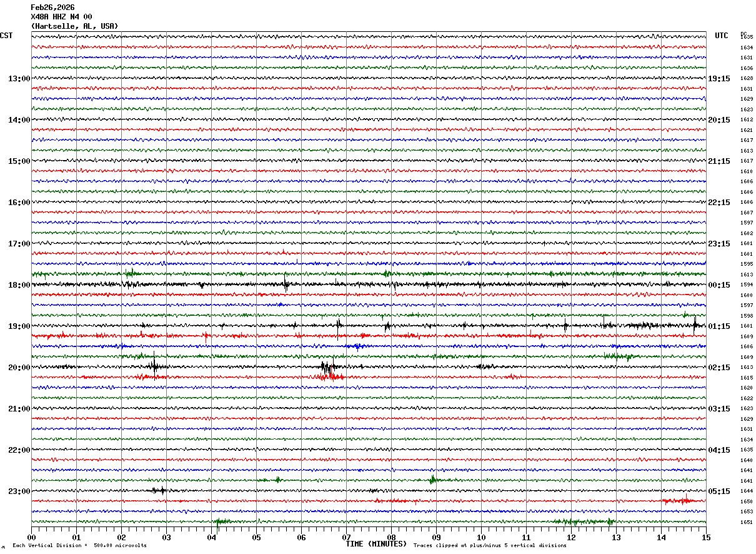The image size is (756, 554).
Task: Select the 20:00 CST row label
Action: 19,368
